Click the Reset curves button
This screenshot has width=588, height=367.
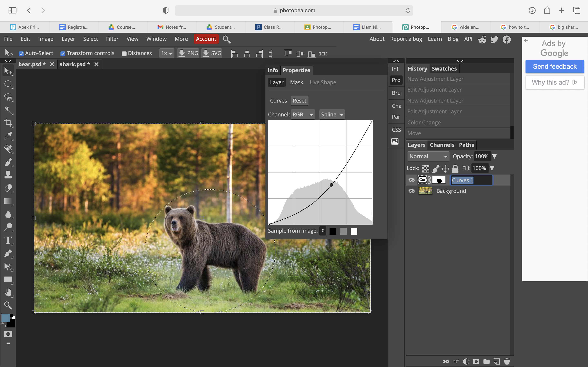299,101
